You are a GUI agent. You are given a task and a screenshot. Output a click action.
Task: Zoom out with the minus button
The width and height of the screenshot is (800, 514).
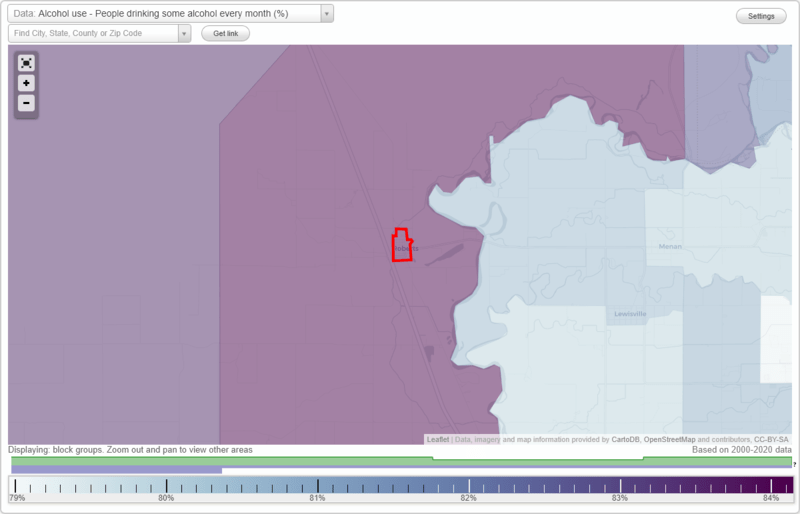[x=26, y=103]
